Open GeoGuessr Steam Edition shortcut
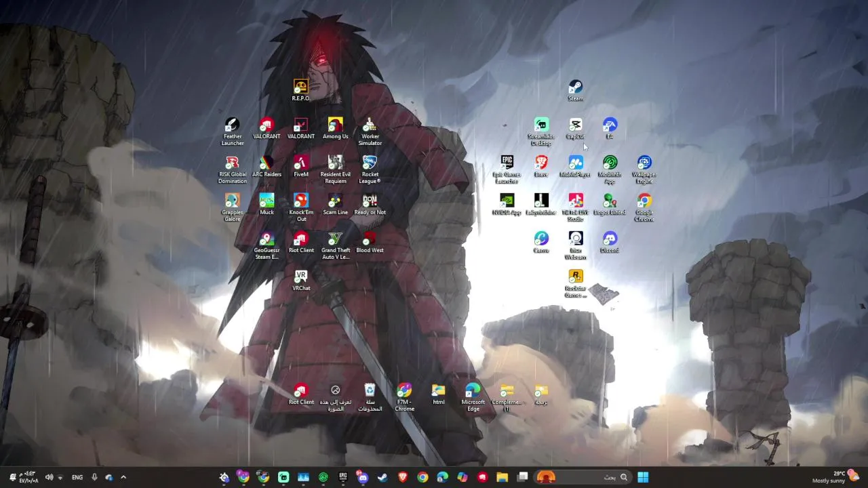The height and width of the screenshot is (488, 868). (x=267, y=245)
